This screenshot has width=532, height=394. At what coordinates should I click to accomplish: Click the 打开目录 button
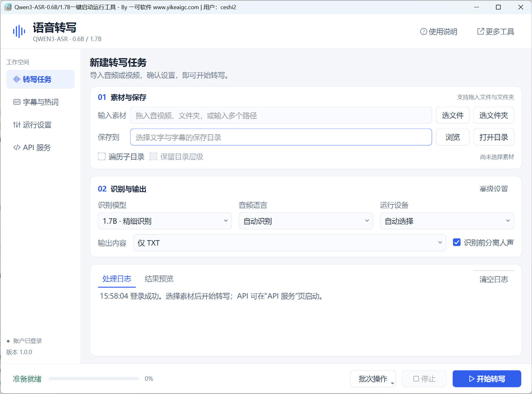click(493, 137)
